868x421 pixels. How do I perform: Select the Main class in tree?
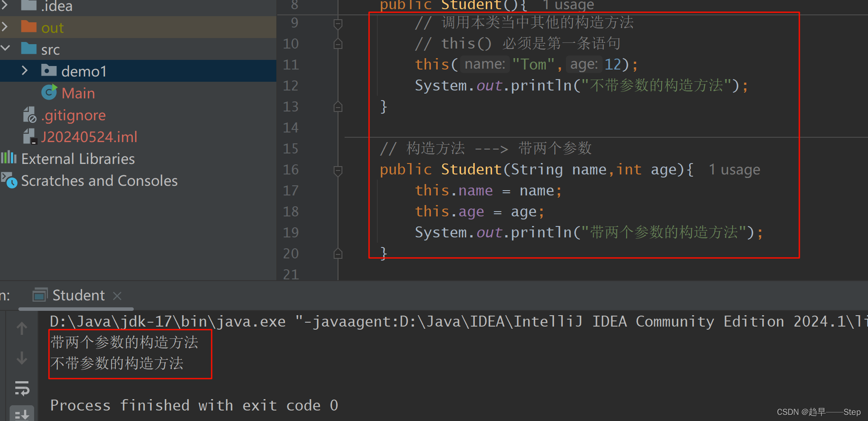point(78,93)
